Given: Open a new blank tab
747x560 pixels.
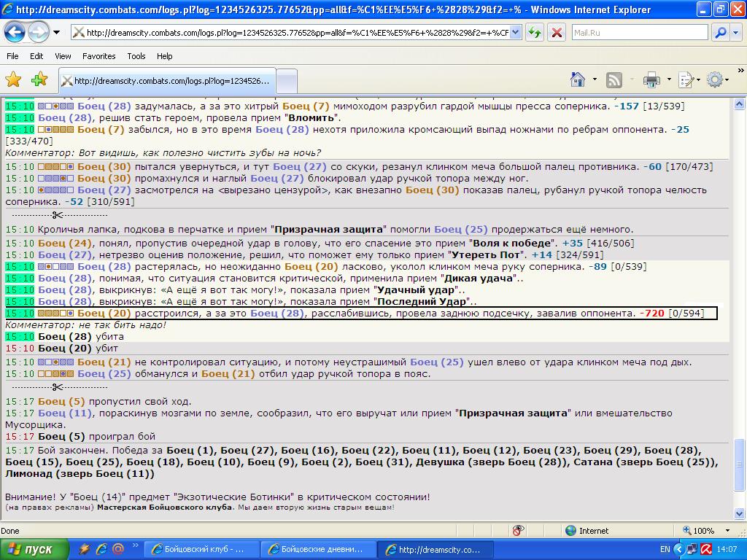Looking at the screenshot, I should (287, 82).
